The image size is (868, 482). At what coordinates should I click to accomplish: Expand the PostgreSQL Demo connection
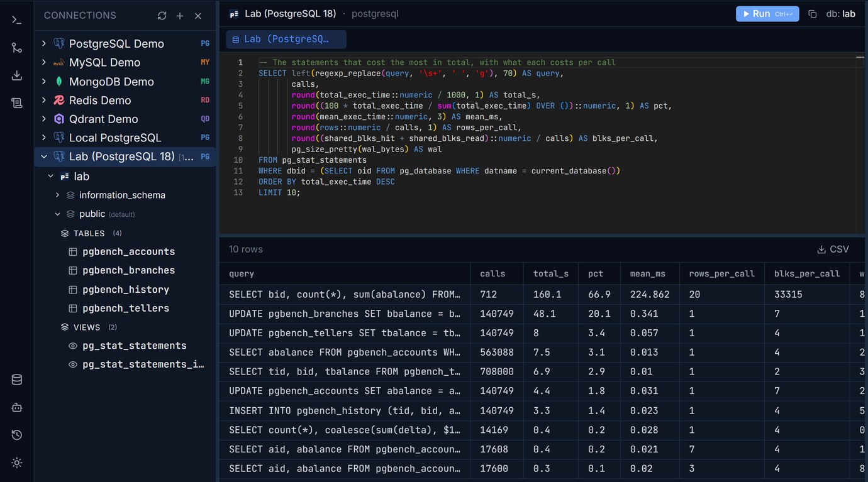[x=44, y=43]
